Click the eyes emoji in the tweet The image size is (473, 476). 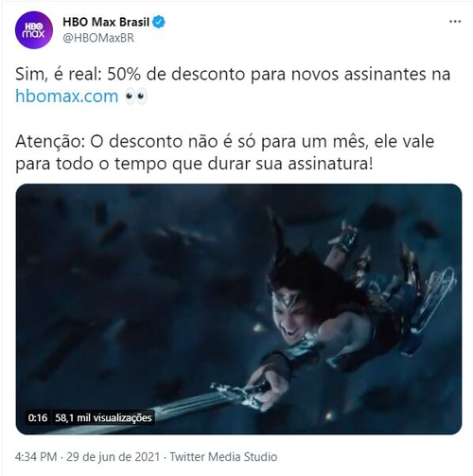136,96
